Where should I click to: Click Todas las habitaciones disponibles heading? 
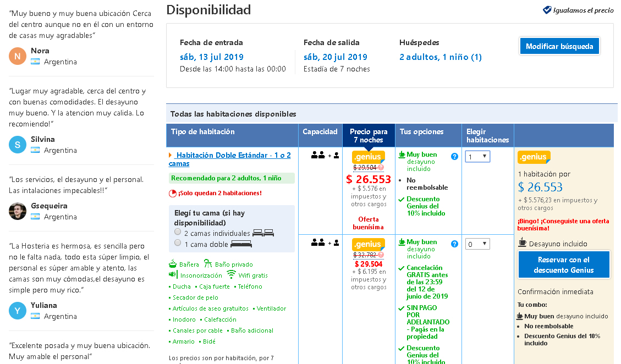[x=233, y=114]
